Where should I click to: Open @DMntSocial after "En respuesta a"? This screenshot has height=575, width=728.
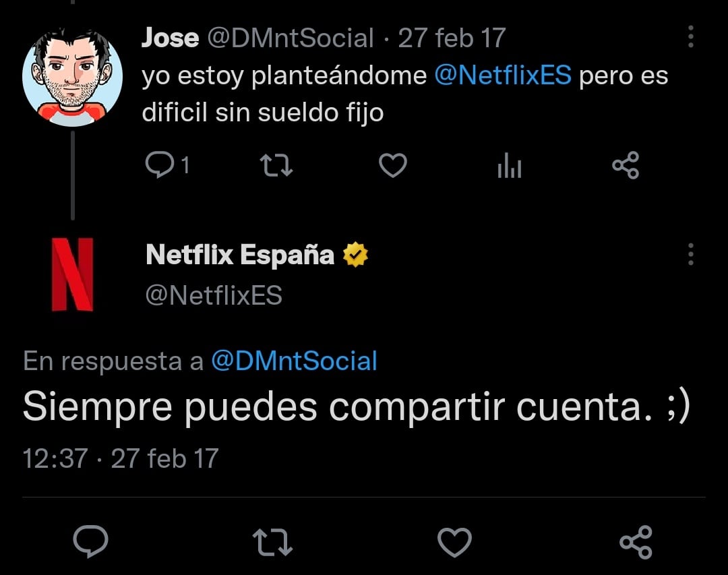click(x=294, y=361)
